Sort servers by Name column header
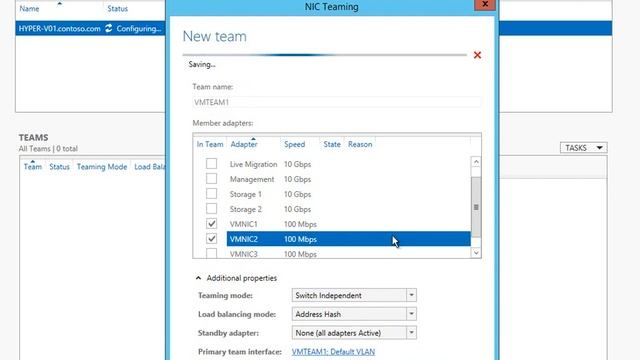Image resolution: width=640 pixels, height=360 pixels. 29,8
